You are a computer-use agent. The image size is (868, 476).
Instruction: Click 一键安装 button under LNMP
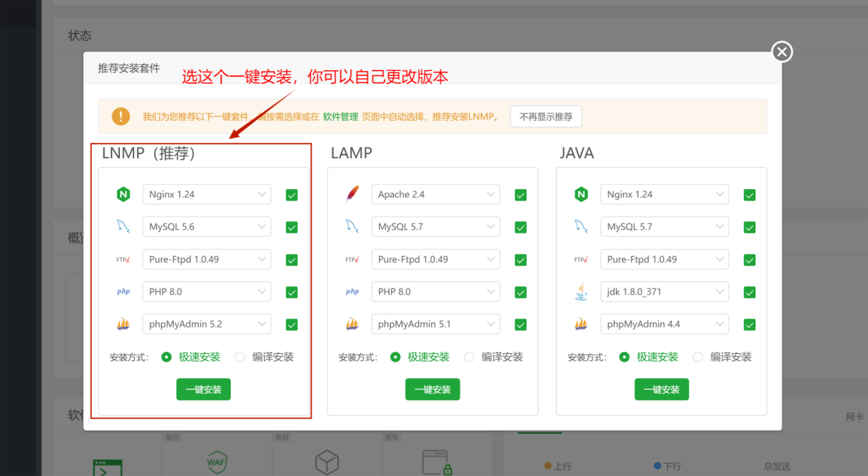[x=203, y=390]
